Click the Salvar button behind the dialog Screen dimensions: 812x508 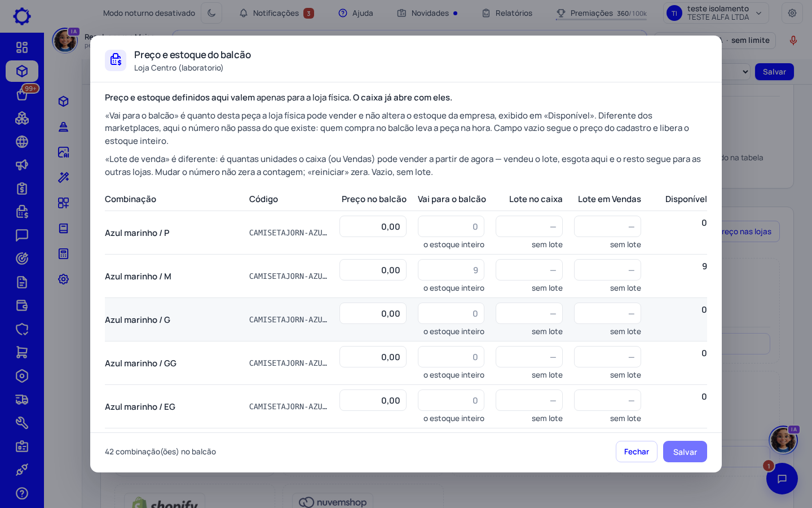[x=774, y=72]
